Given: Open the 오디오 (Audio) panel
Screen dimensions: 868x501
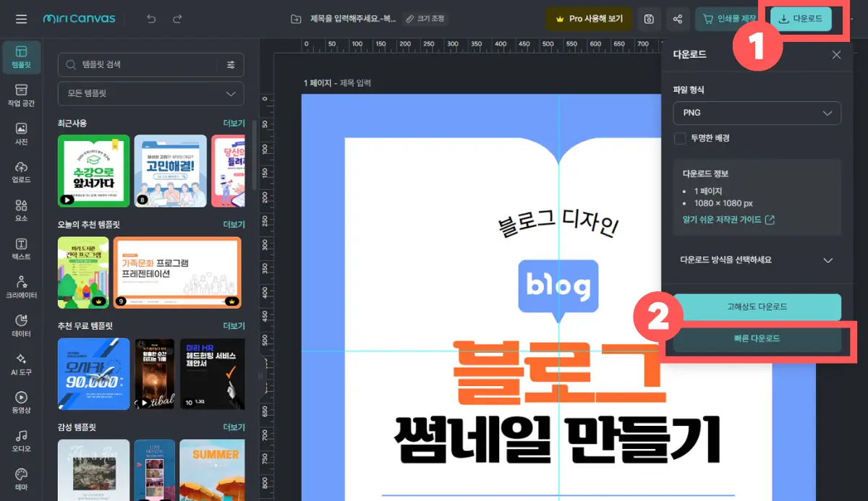Looking at the screenshot, I should [21, 442].
